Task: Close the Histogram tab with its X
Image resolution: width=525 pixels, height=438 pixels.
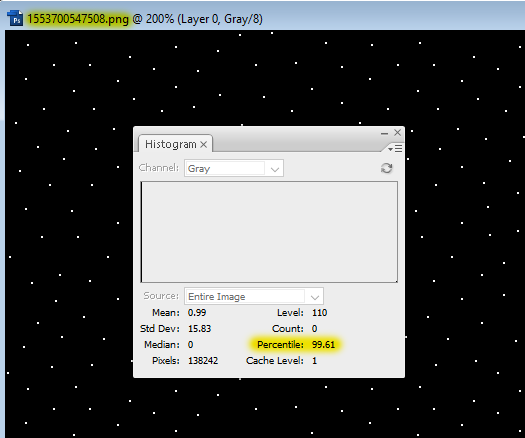Action: 204,145
